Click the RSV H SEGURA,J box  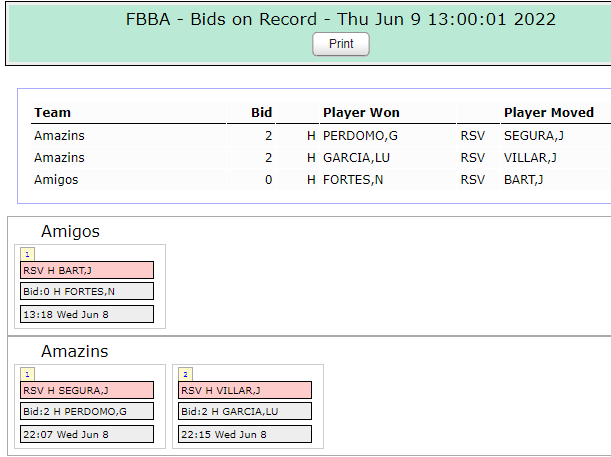pos(87,390)
